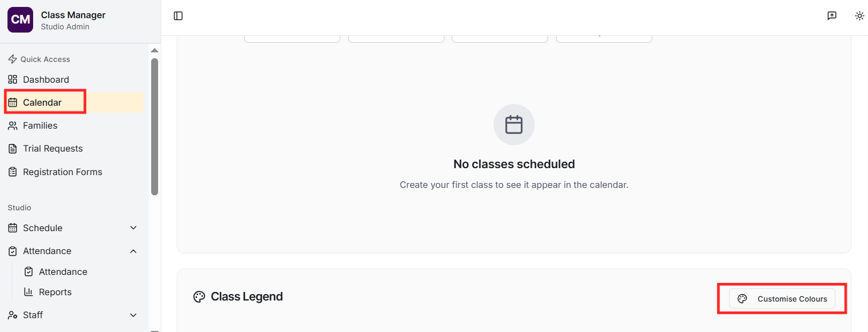Click the Class Legend palette icon
The image size is (868, 332).
pyautogui.click(x=199, y=297)
